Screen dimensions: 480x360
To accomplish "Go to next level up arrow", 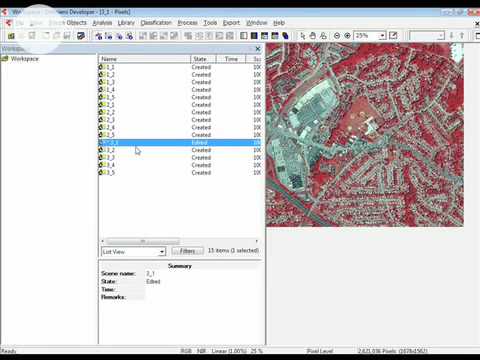I will 462,36.
